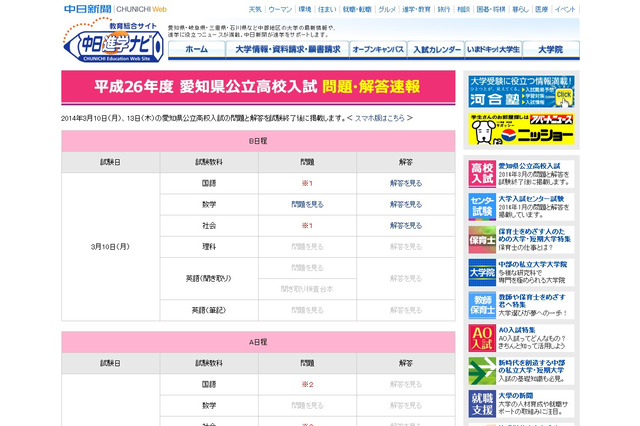640x426 pixels.
Task: Open the 教師や保育士をめざす君へ特集 link
Action: click(532, 301)
